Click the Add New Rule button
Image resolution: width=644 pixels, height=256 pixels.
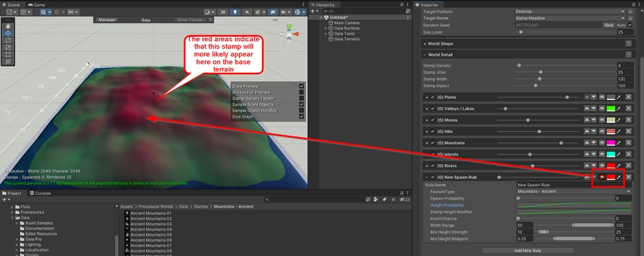click(528, 251)
